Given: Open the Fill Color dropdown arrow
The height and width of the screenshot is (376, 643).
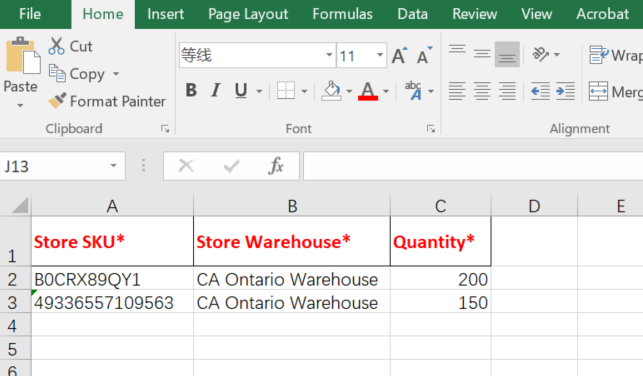Looking at the screenshot, I should tap(349, 91).
